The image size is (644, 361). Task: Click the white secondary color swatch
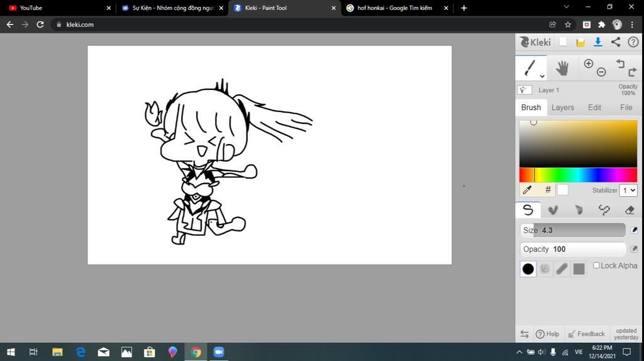563,190
